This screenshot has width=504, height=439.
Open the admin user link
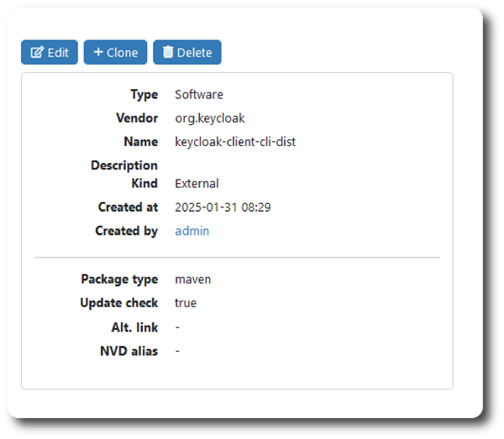pyautogui.click(x=192, y=231)
